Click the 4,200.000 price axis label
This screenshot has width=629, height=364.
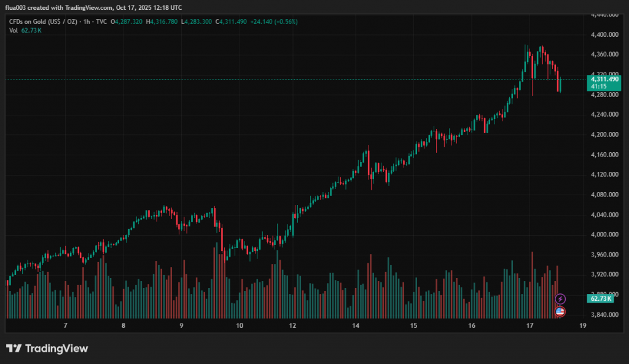tap(603, 134)
